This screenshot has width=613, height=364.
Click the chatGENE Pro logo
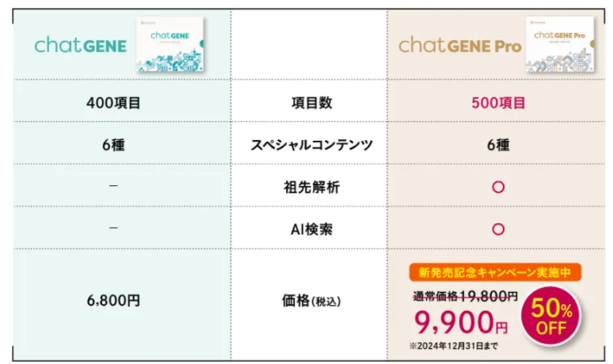[460, 46]
